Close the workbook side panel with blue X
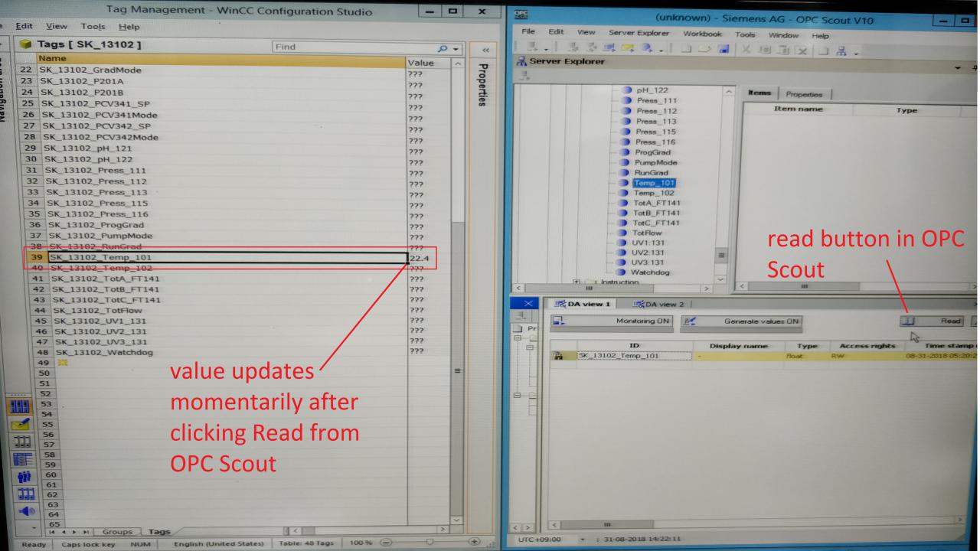This screenshot has height=551, width=980. (529, 304)
